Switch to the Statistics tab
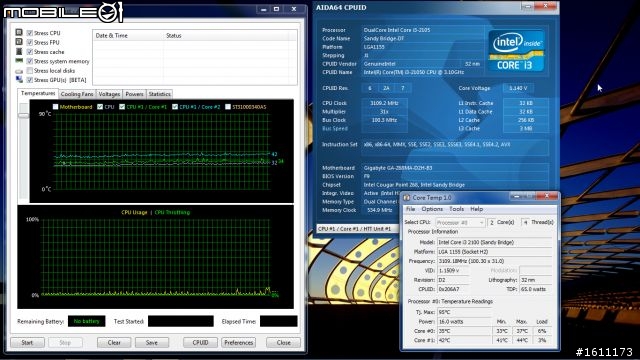The image size is (640, 360). coord(159,94)
